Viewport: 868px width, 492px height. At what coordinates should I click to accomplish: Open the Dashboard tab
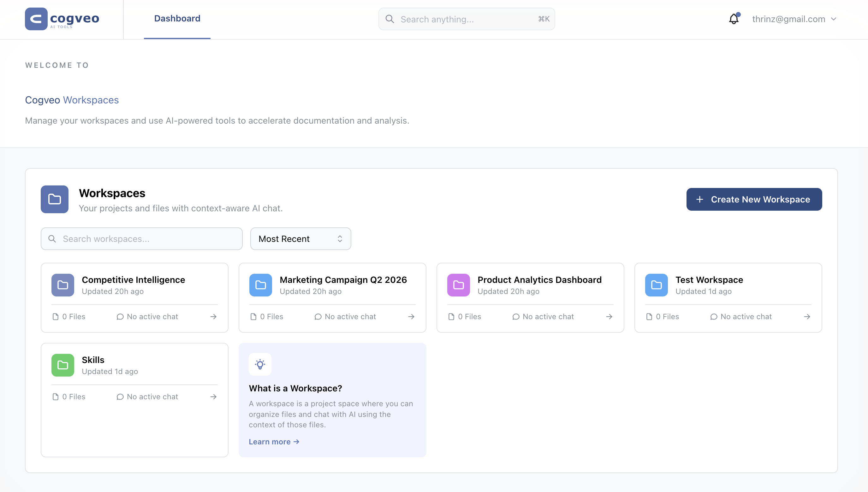[x=177, y=18]
